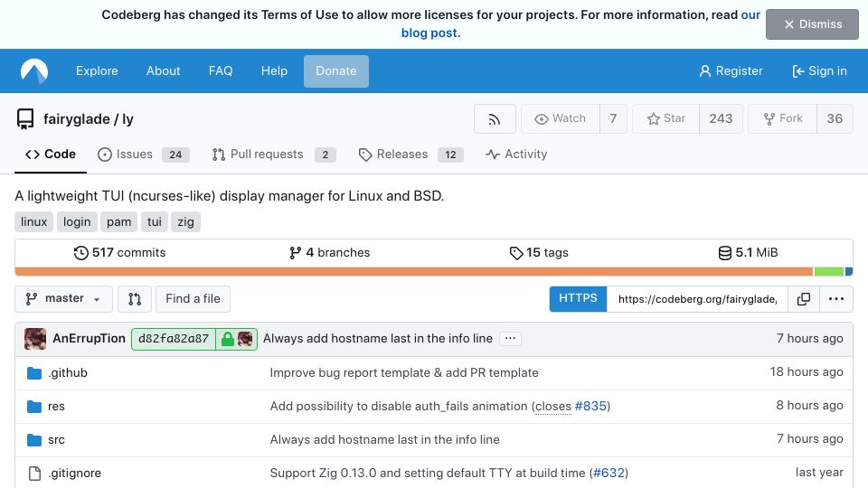The width and height of the screenshot is (868, 488).
Task: Open FAQ in the navigation bar
Action: [221, 70]
